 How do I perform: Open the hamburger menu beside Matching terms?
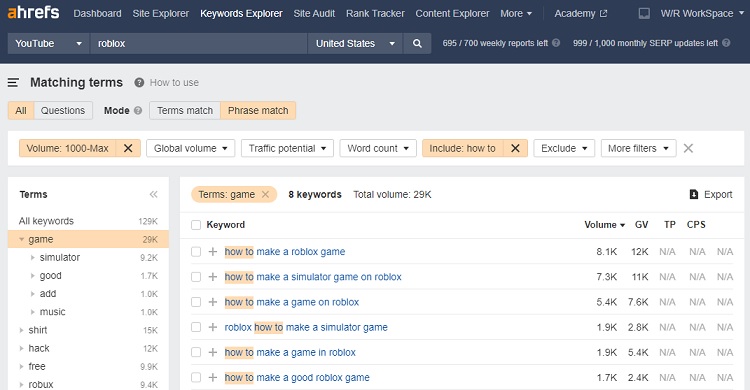[x=13, y=83]
